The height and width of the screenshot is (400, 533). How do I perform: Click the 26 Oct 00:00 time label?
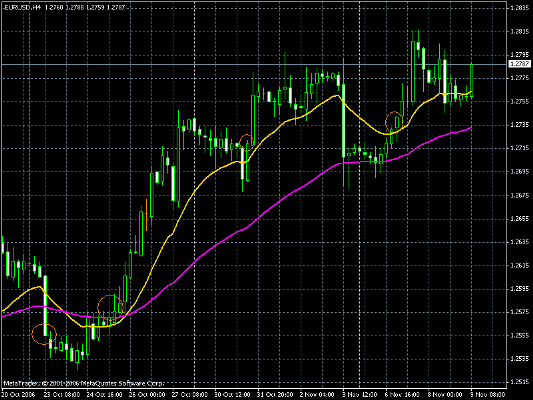(147, 395)
